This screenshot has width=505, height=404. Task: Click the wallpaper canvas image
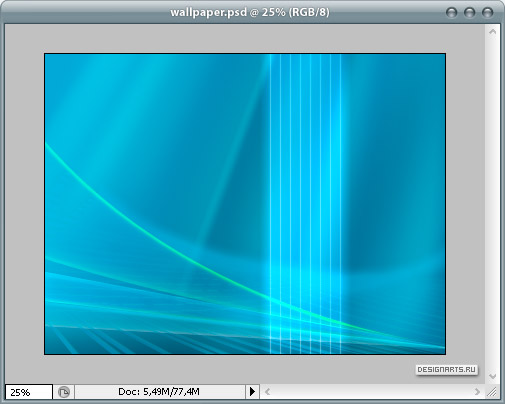pyautogui.click(x=245, y=204)
